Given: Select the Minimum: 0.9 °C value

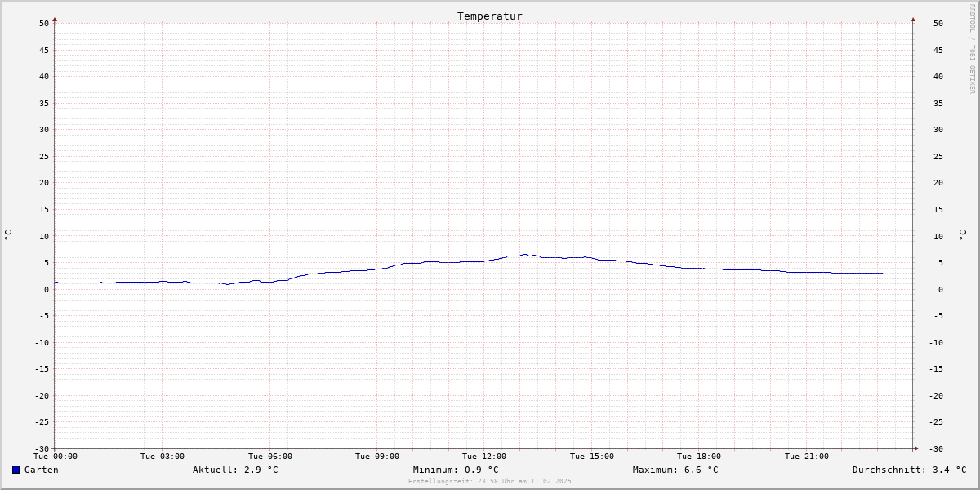Looking at the screenshot, I should (x=456, y=470).
